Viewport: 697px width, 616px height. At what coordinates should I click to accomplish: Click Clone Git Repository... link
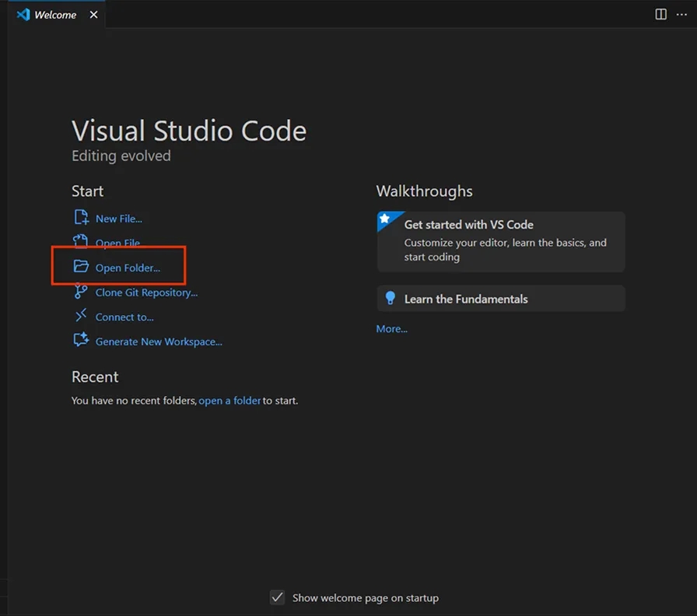coord(146,292)
